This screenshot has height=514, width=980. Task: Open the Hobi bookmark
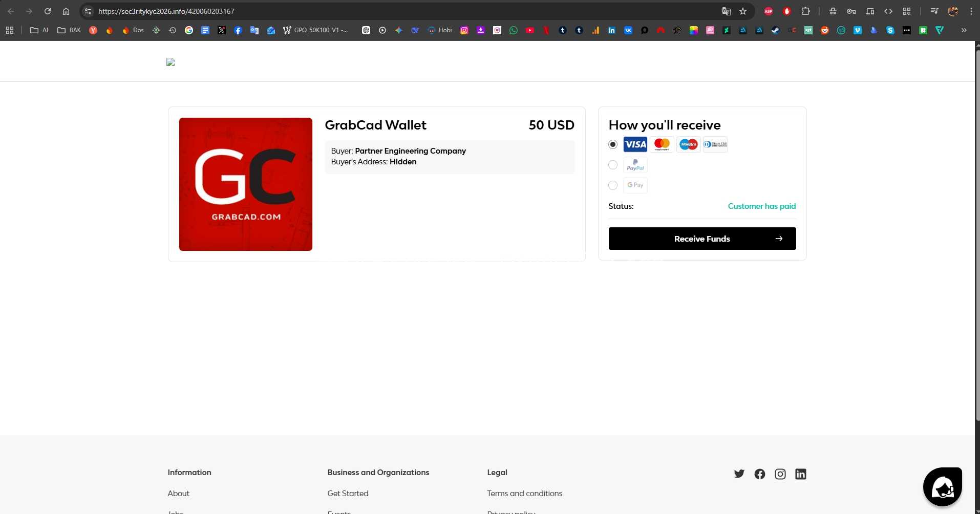pos(440,30)
